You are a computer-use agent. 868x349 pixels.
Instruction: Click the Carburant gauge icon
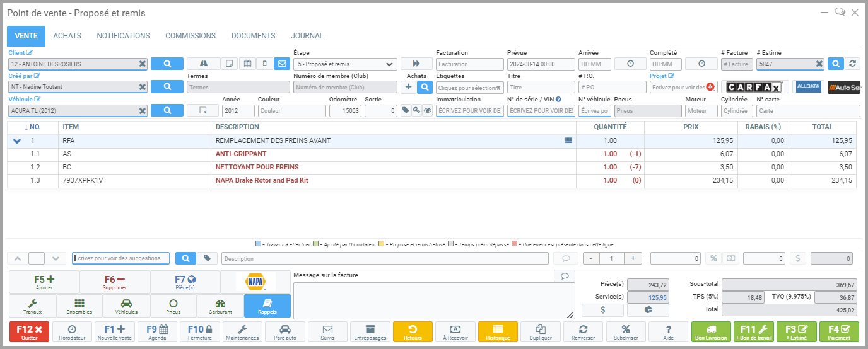coord(220,306)
